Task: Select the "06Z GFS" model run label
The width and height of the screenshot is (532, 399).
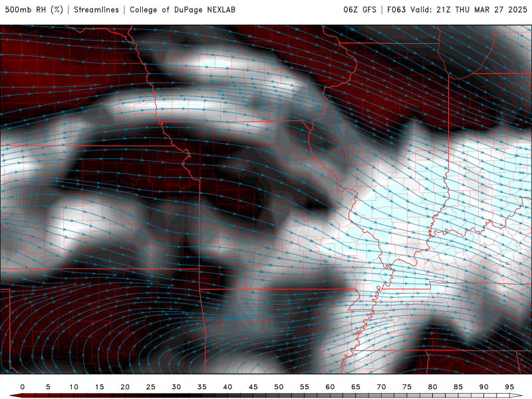Action: tap(360, 9)
